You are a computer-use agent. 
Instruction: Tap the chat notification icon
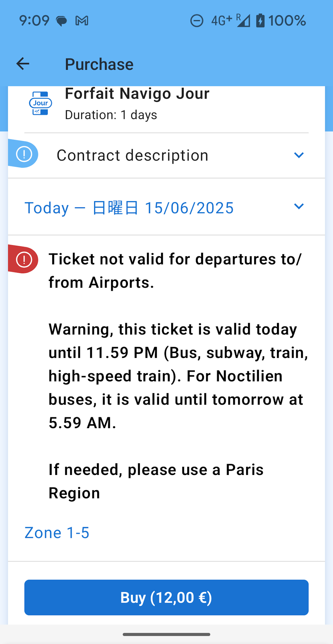pyautogui.click(x=61, y=21)
